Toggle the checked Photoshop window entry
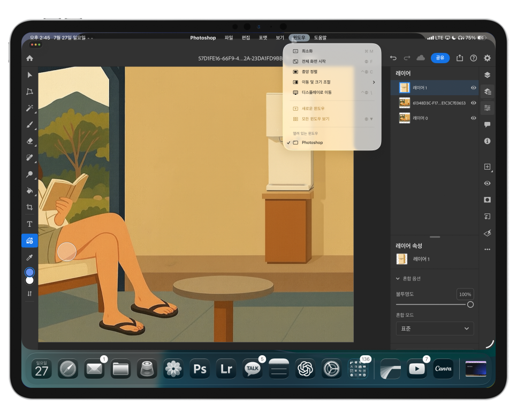Screen dimensions: 517x420 pyautogui.click(x=332, y=142)
